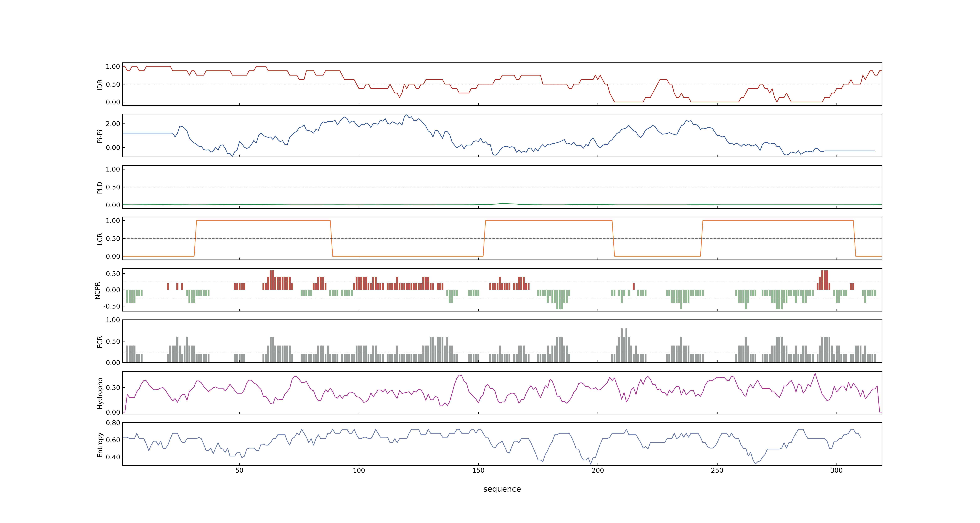Click the 2.00 tick label of Pi-Pi panel
The height and width of the screenshot is (523, 980).
(113, 124)
